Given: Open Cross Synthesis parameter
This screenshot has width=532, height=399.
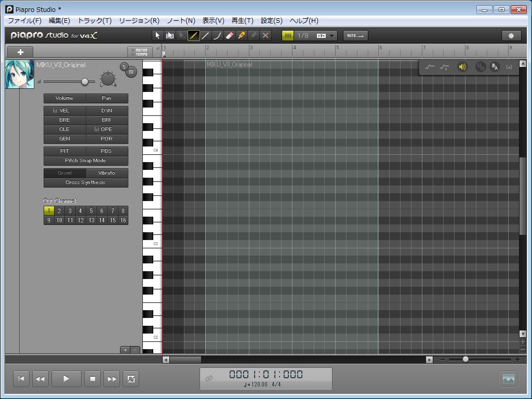Looking at the screenshot, I should point(86,182).
